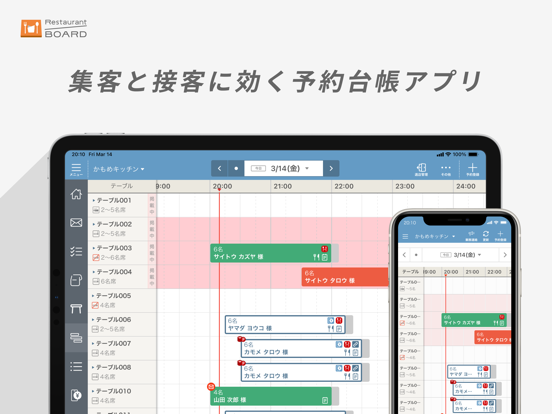
Task: Tap the mail badge on 山田 次郎 reservation
Action: 211,387
